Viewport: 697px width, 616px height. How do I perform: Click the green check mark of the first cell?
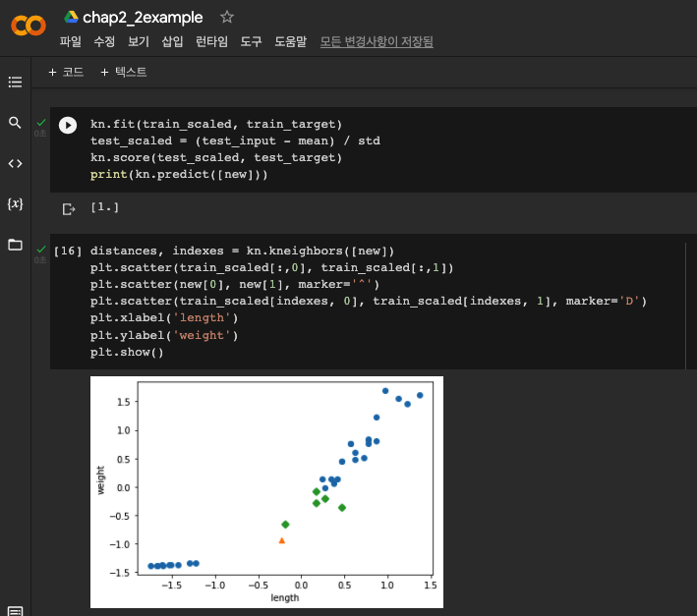coord(41,122)
